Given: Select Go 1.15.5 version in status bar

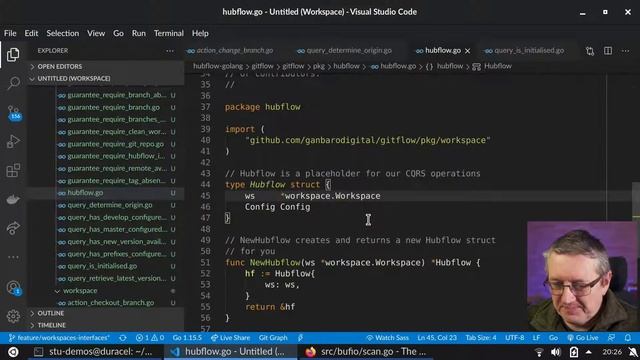Looking at the screenshot, I should 187,338.
